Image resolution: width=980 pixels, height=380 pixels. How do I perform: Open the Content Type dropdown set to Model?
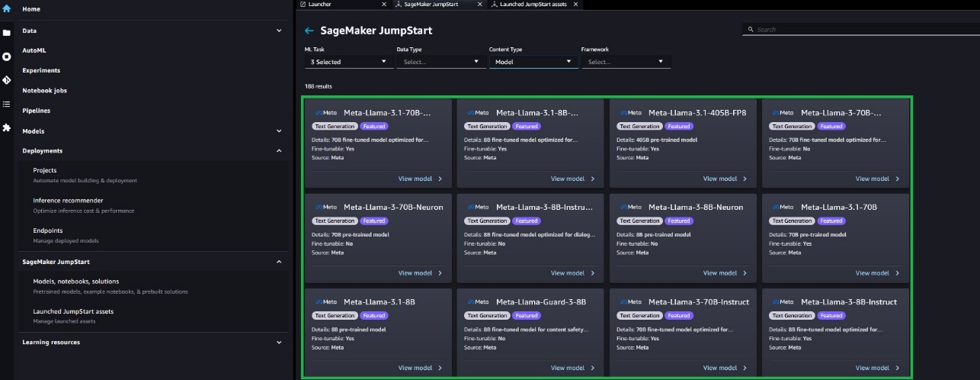[533, 62]
